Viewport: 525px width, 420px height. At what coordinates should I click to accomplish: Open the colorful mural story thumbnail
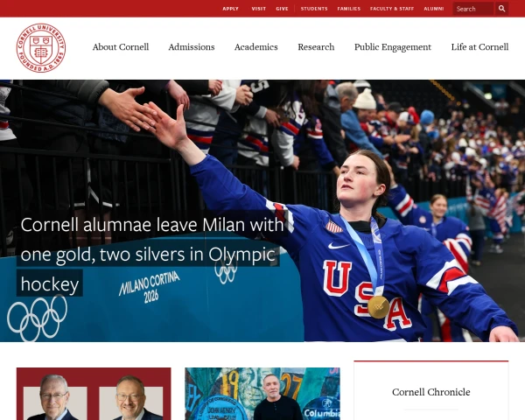click(x=262, y=394)
